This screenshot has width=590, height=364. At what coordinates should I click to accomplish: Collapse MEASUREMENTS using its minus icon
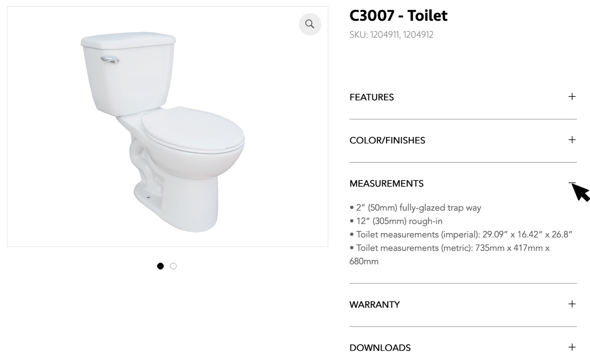tap(572, 183)
